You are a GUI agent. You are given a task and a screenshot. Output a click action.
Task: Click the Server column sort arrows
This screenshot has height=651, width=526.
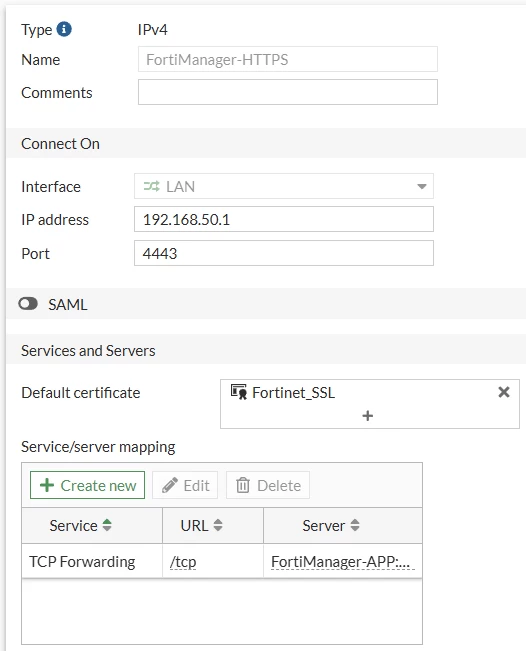point(355,525)
